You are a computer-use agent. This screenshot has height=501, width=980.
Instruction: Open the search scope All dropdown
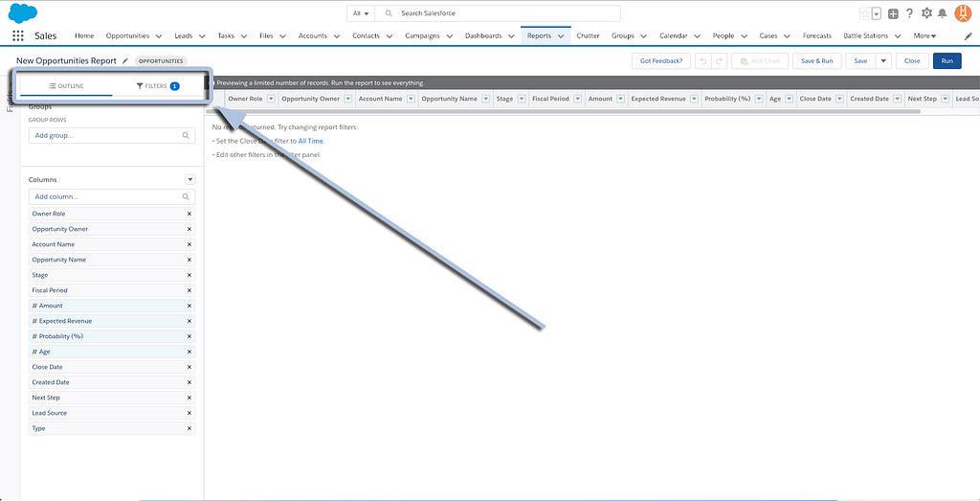pyautogui.click(x=361, y=13)
